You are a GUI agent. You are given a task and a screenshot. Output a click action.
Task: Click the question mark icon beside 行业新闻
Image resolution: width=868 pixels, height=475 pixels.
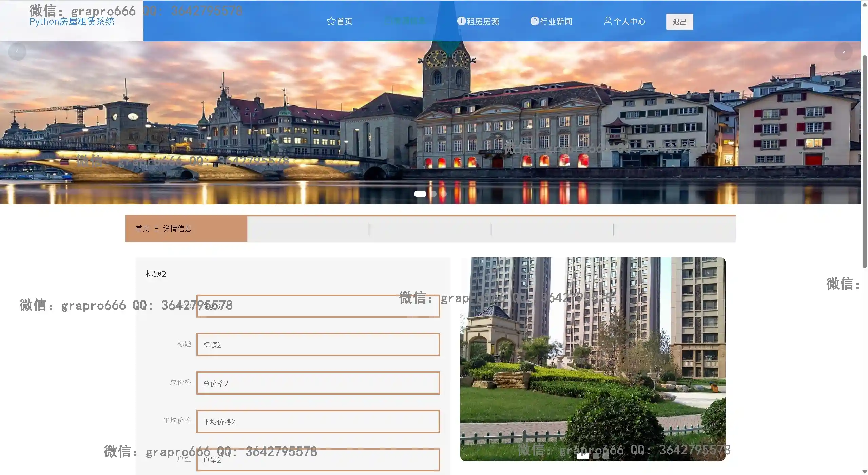[x=534, y=21]
